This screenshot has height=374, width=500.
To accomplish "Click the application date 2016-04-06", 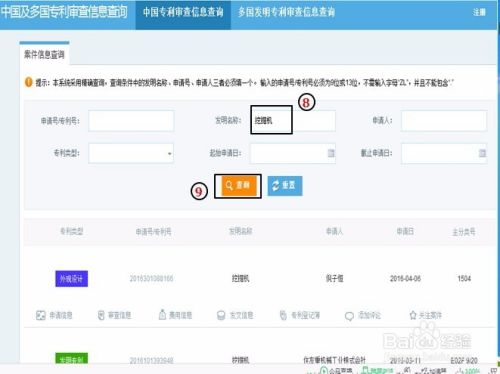I will (405, 278).
